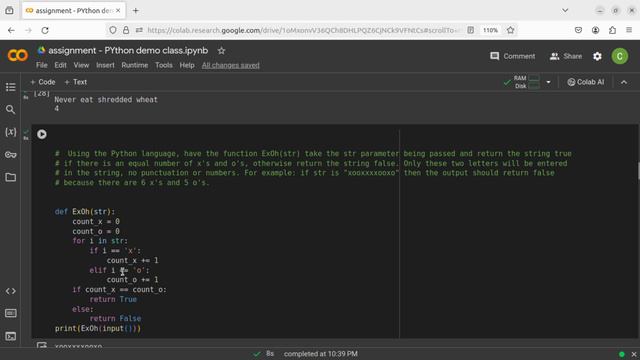
Task: Click the 'return True' line
Action: click(113, 299)
